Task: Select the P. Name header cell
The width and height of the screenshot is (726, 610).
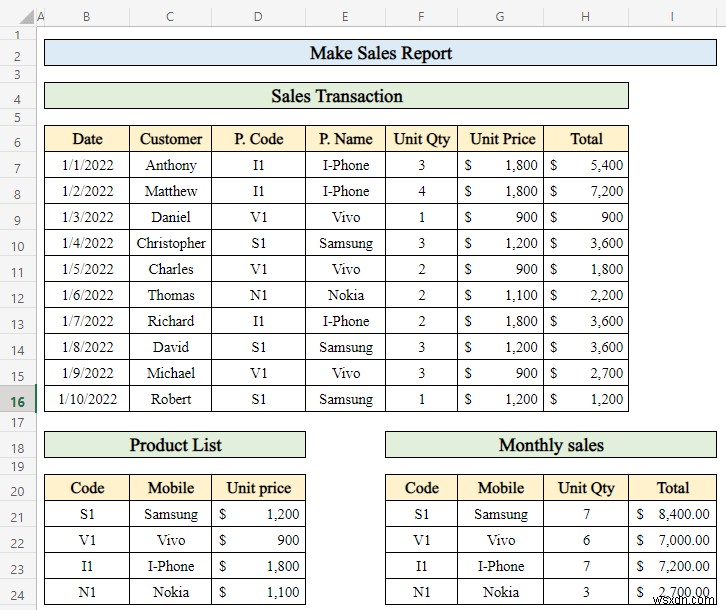Action: [345, 138]
